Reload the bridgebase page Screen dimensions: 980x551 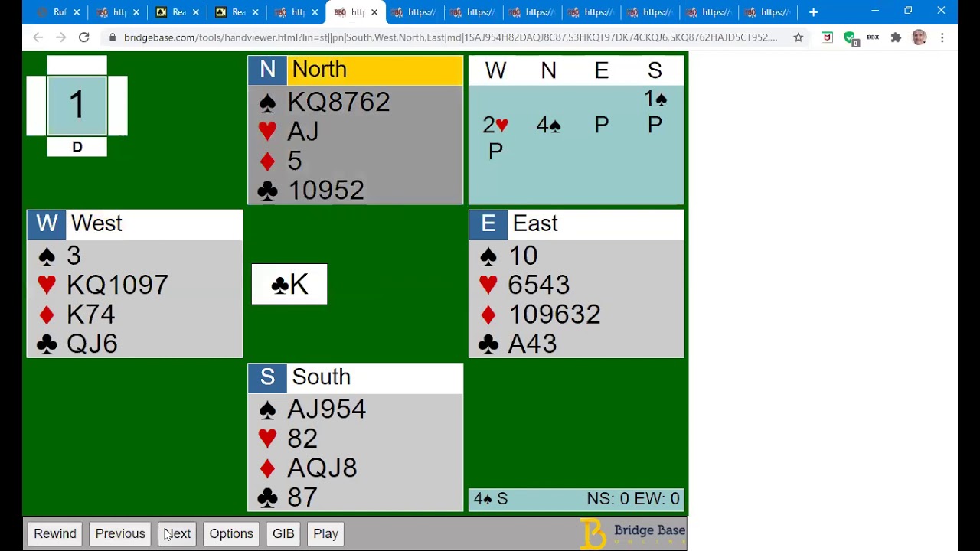[x=84, y=37]
